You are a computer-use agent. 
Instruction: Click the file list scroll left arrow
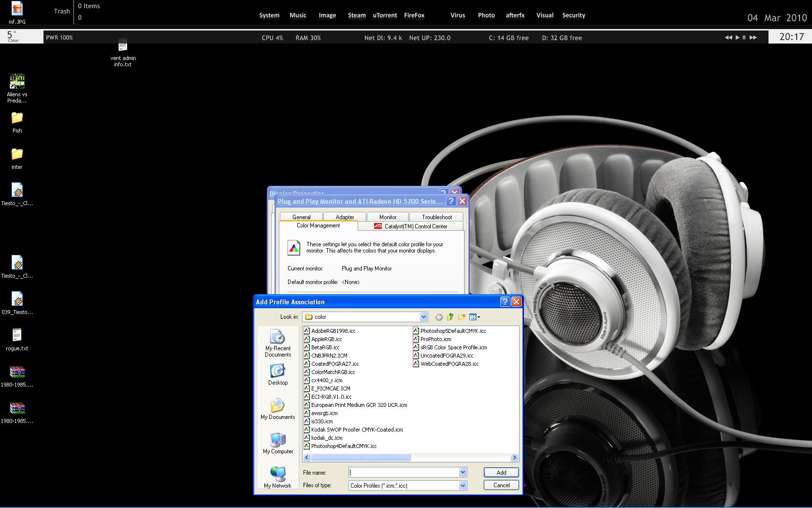click(x=307, y=458)
